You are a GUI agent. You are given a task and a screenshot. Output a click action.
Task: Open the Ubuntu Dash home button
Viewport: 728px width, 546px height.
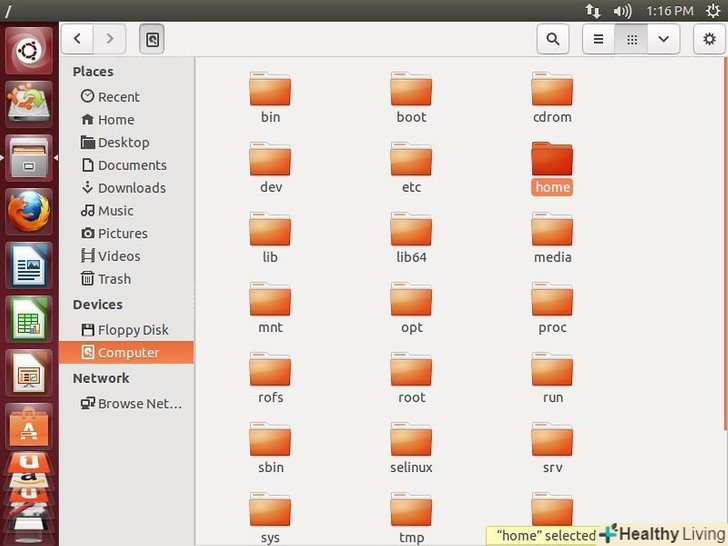point(29,50)
